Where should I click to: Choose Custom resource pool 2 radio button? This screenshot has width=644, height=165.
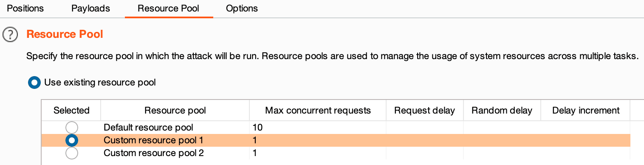[x=72, y=153]
